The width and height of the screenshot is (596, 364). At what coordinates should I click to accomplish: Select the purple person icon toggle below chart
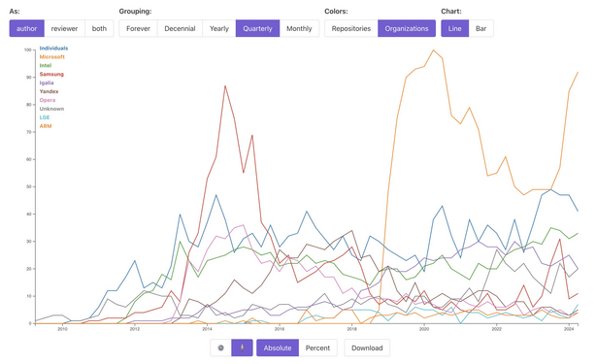coord(242,347)
